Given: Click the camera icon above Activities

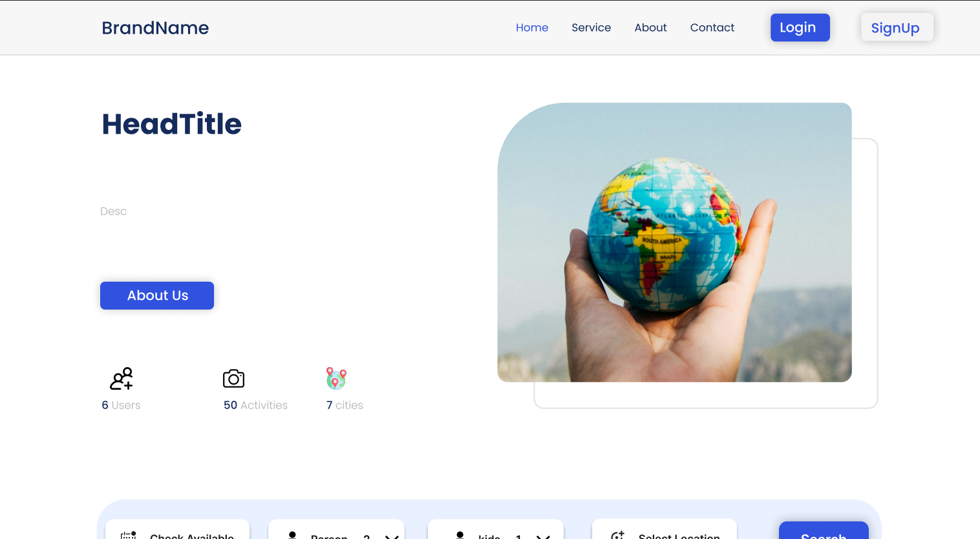Looking at the screenshot, I should (233, 379).
